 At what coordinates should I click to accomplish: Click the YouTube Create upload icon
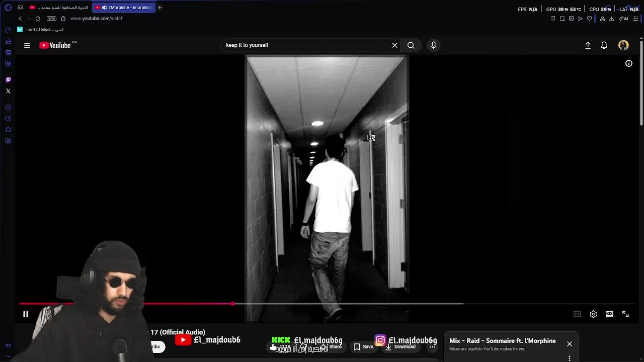coord(588,45)
